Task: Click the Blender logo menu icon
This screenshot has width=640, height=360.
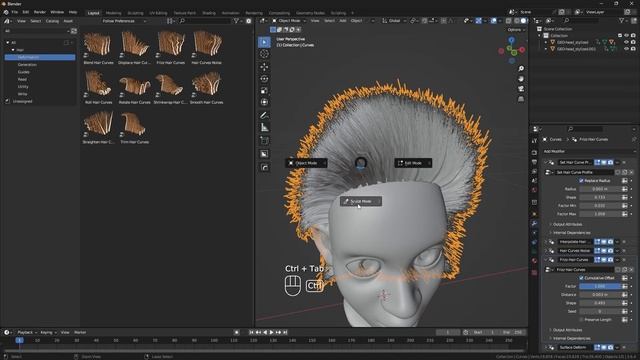Action: click(x=6, y=12)
